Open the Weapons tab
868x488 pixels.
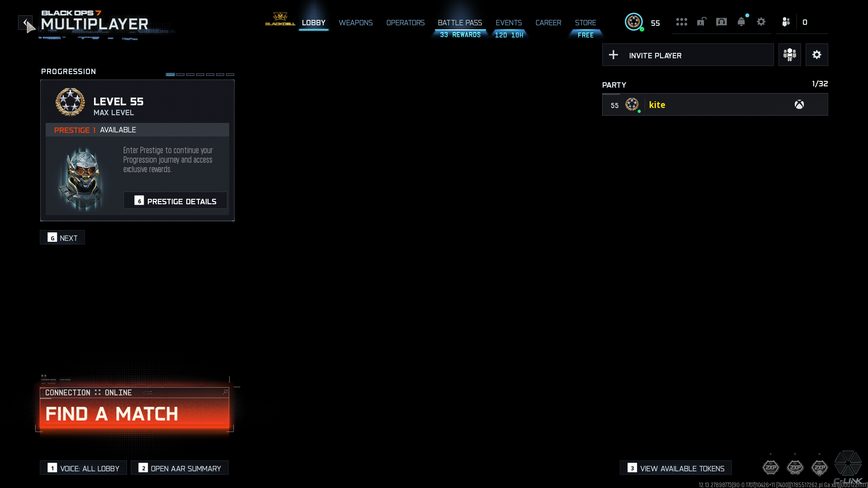356,23
